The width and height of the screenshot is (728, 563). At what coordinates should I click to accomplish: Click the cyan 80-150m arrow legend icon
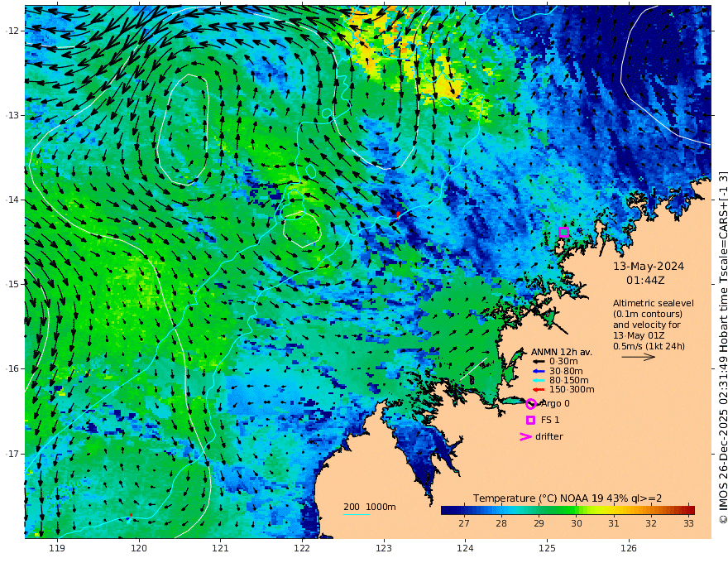[x=538, y=380]
